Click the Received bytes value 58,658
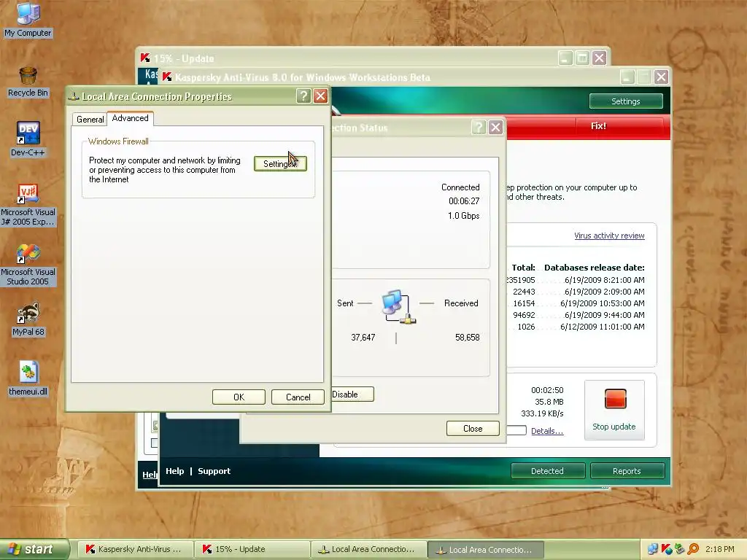 (x=468, y=337)
